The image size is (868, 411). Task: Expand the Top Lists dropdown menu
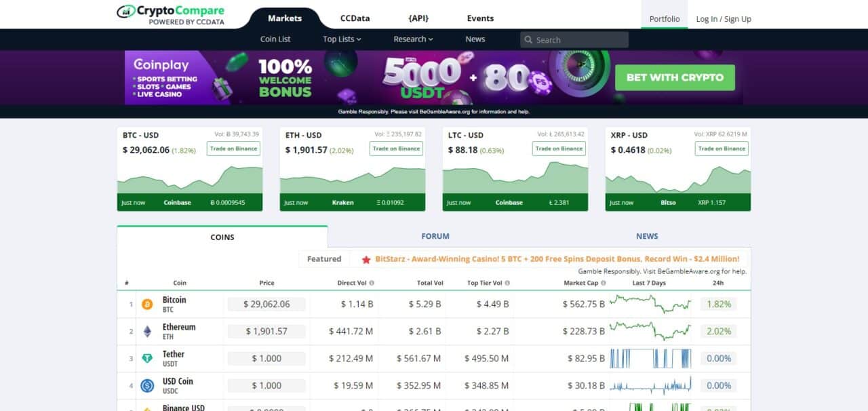(342, 39)
